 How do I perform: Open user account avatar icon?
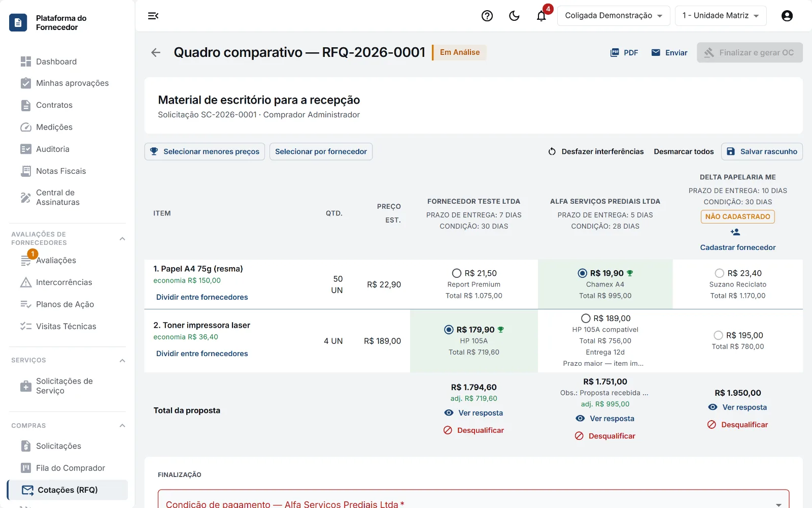pyautogui.click(x=787, y=16)
